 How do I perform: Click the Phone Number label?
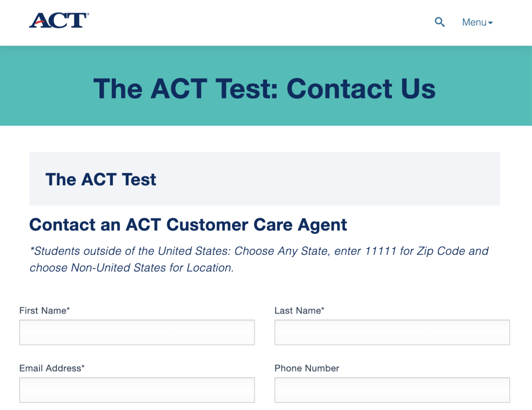(x=307, y=368)
